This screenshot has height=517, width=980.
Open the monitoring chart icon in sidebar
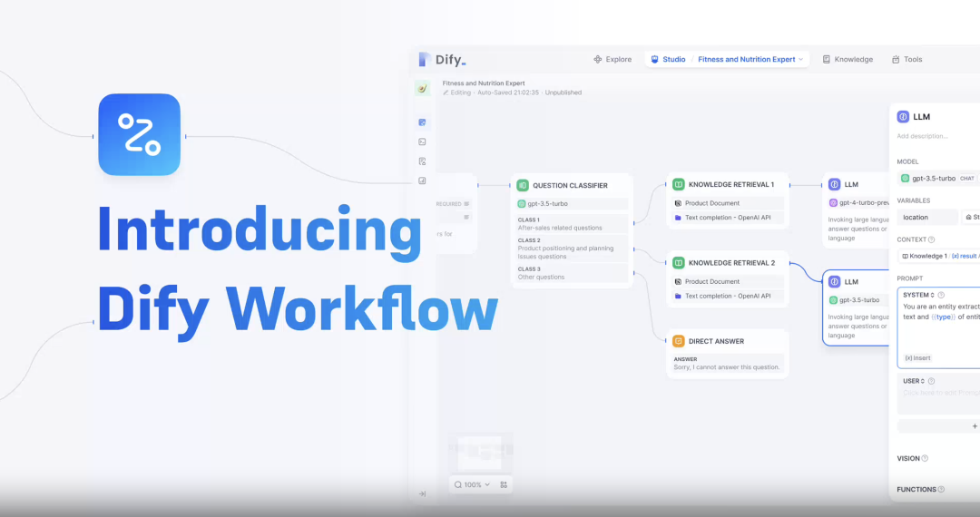coord(423,180)
